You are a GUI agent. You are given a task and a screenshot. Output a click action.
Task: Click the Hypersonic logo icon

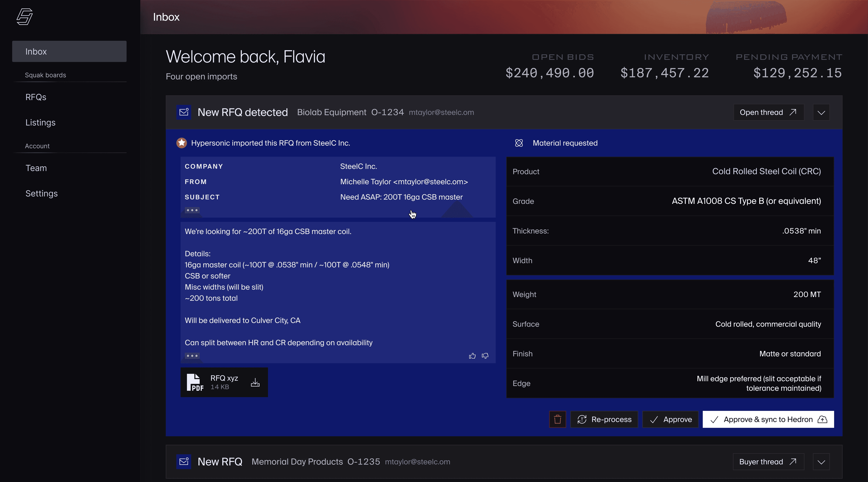click(x=25, y=17)
